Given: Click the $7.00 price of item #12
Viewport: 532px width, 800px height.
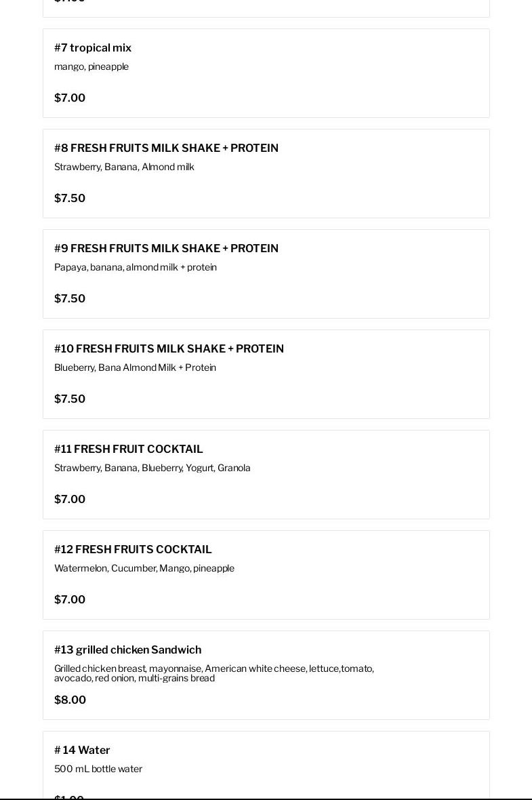Looking at the screenshot, I should [70, 599].
